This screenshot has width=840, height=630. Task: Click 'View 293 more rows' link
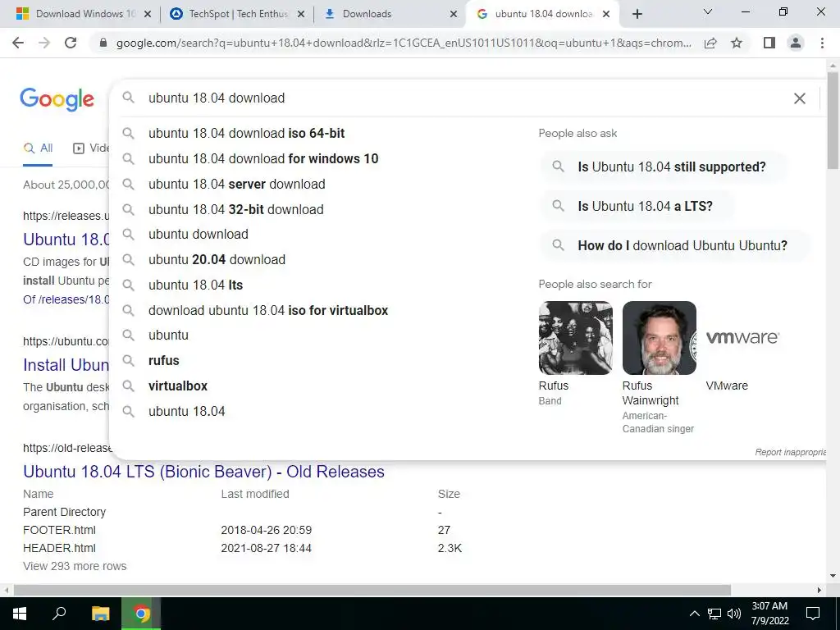(x=75, y=566)
